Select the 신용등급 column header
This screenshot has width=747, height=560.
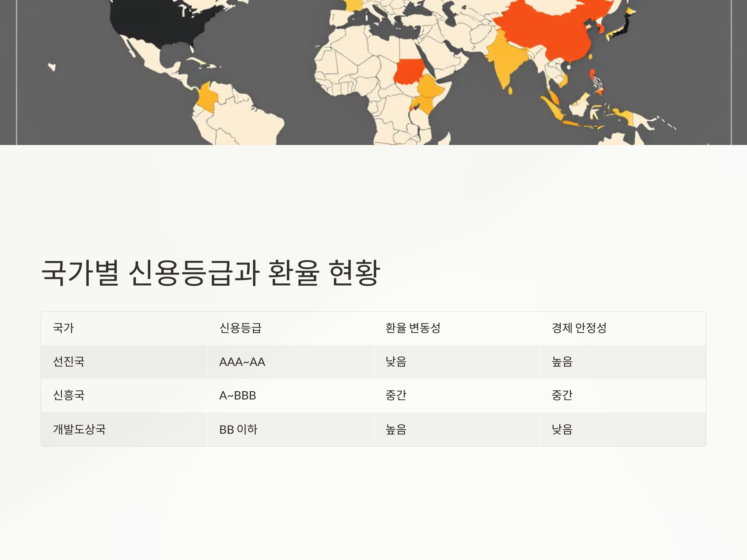(240, 328)
